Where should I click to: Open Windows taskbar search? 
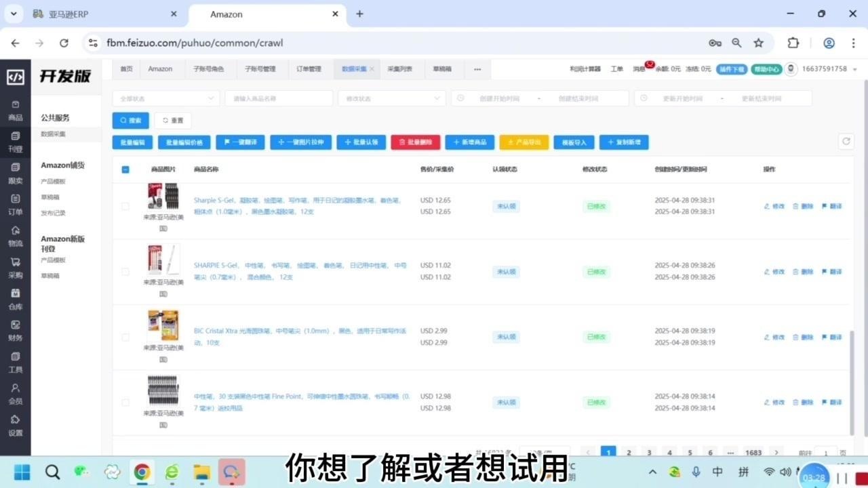click(x=52, y=472)
